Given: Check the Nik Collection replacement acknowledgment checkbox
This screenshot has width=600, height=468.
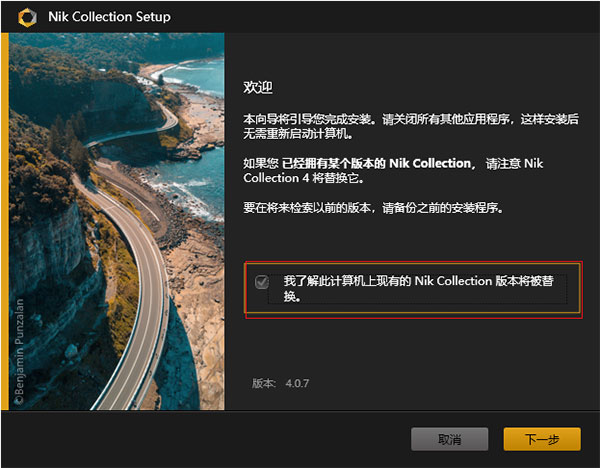Looking at the screenshot, I should coord(262,282).
